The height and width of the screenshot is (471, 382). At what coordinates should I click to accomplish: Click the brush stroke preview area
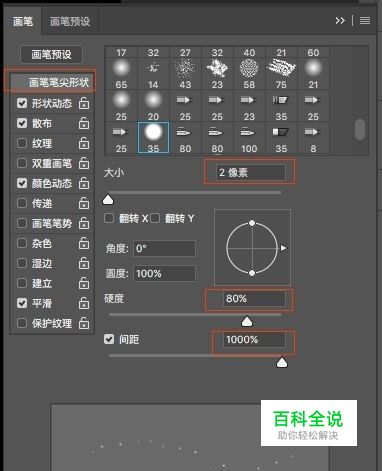click(x=190, y=437)
